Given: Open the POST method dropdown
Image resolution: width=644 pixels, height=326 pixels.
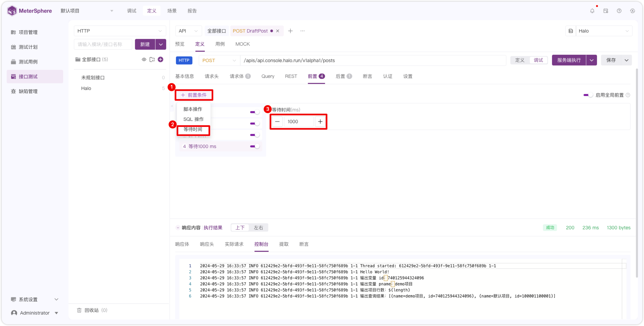Looking at the screenshot, I should tap(219, 60).
